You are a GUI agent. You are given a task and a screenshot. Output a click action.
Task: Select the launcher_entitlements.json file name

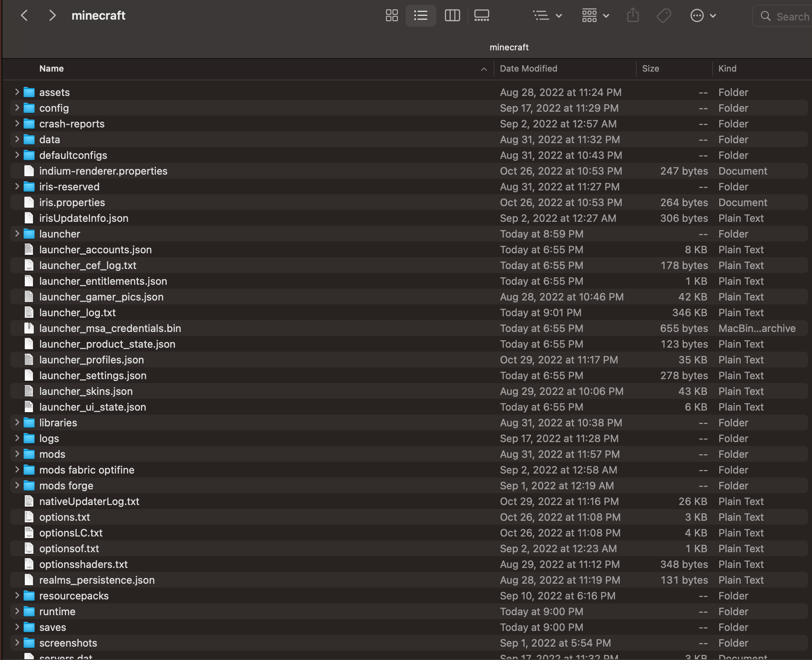click(103, 281)
